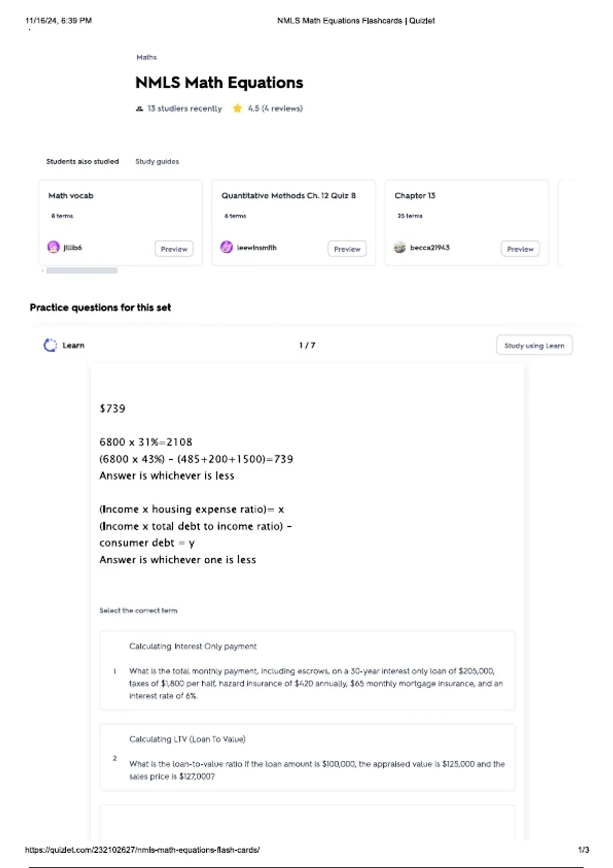Click the quizlet.com URL in footer
The image size is (613, 868).
[142, 850]
